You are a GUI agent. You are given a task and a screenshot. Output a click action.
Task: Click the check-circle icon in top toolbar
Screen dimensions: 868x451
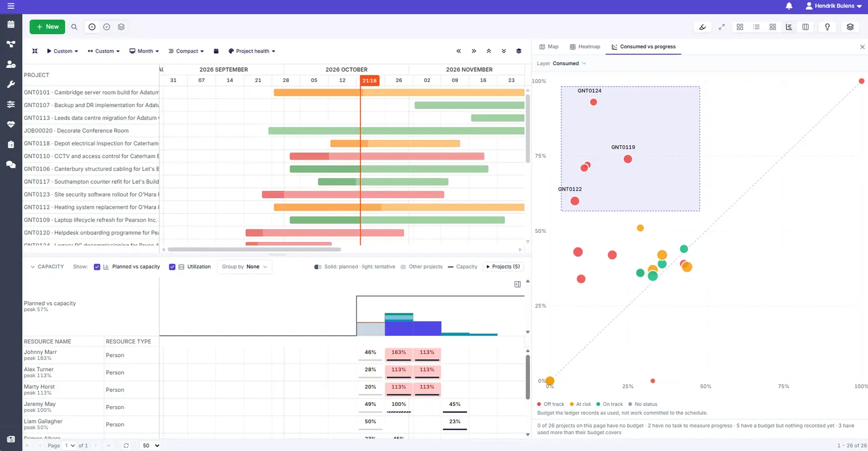[107, 27]
